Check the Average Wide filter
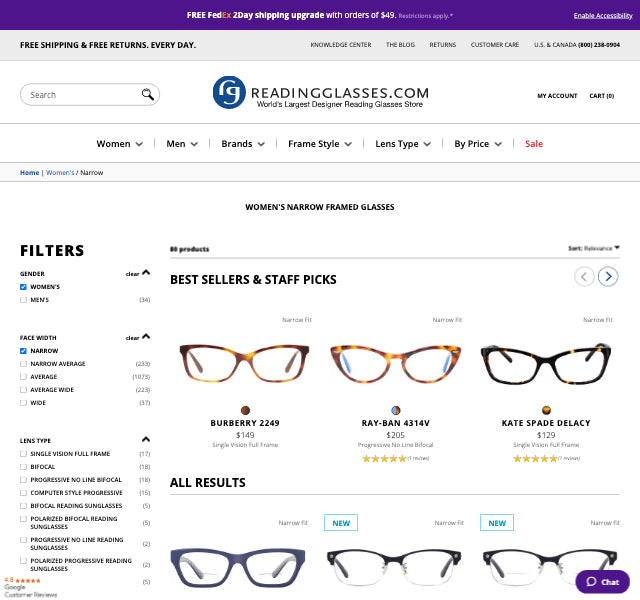This screenshot has height=600, width=640. pos(23,390)
